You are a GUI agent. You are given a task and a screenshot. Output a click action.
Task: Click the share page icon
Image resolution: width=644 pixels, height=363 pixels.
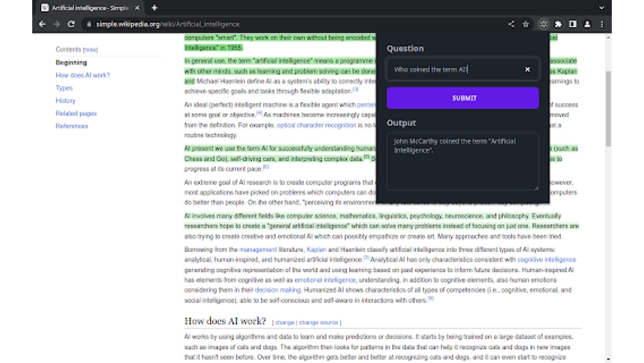tap(511, 25)
